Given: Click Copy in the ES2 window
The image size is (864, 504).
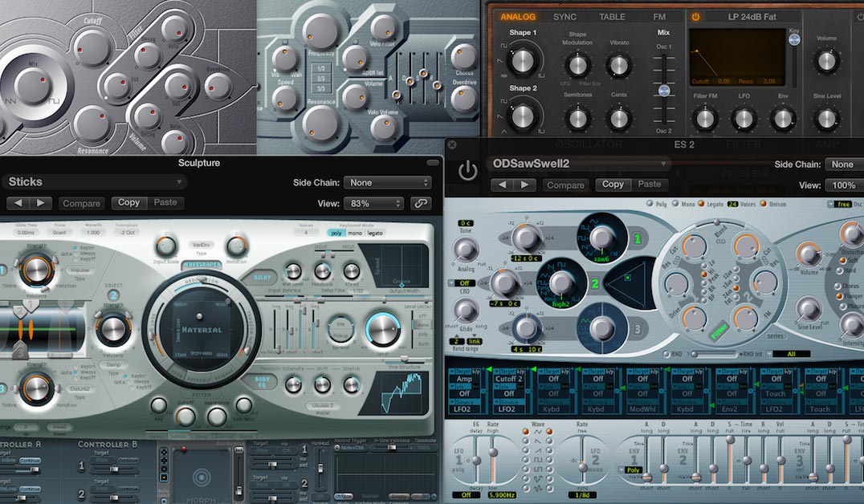Looking at the screenshot, I should pos(613,185).
